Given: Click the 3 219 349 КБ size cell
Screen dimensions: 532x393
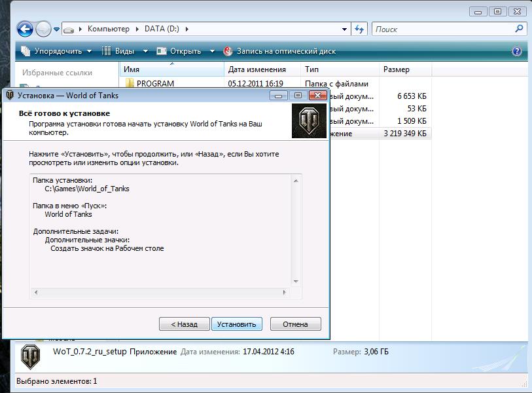Looking at the screenshot, I should click(x=405, y=134).
